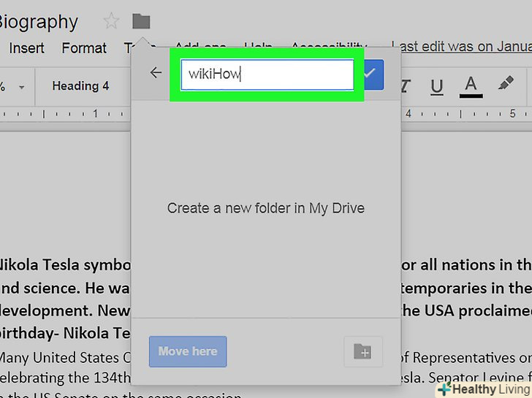Click 'Create a new folder in My Drive' text
Viewport: 532px width, 398px height.
266,208
